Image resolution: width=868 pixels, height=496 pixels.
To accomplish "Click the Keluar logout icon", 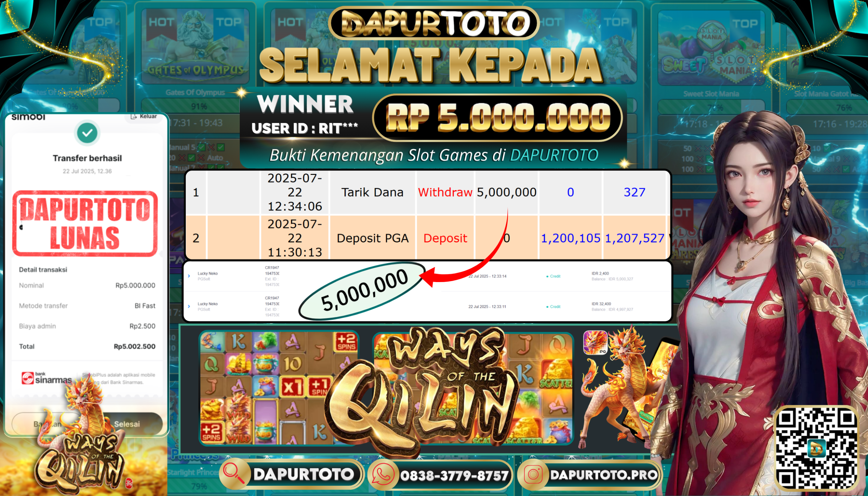I will 134,117.
